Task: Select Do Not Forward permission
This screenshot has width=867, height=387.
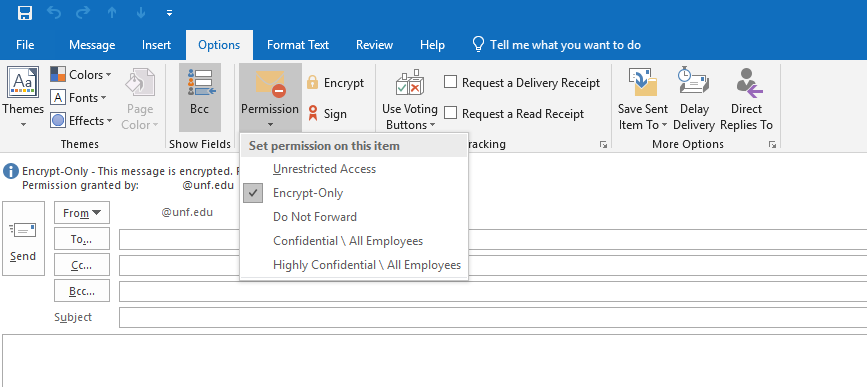Action: tap(354, 217)
